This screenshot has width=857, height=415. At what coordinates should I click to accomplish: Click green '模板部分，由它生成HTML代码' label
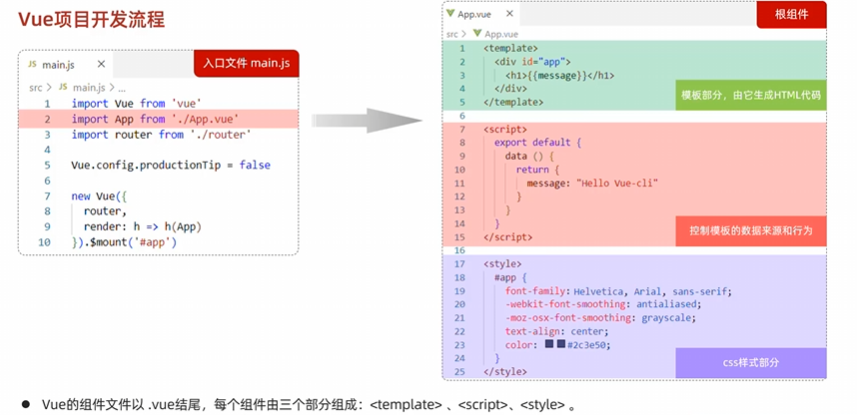tap(750, 95)
